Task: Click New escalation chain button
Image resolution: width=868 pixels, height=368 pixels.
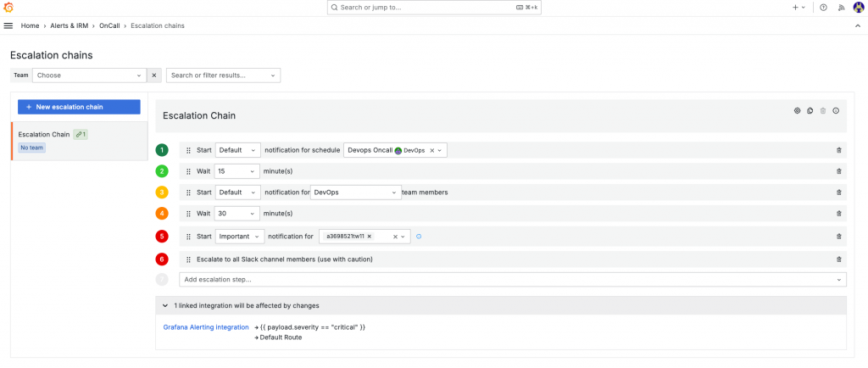Action: click(x=79, y=107)
